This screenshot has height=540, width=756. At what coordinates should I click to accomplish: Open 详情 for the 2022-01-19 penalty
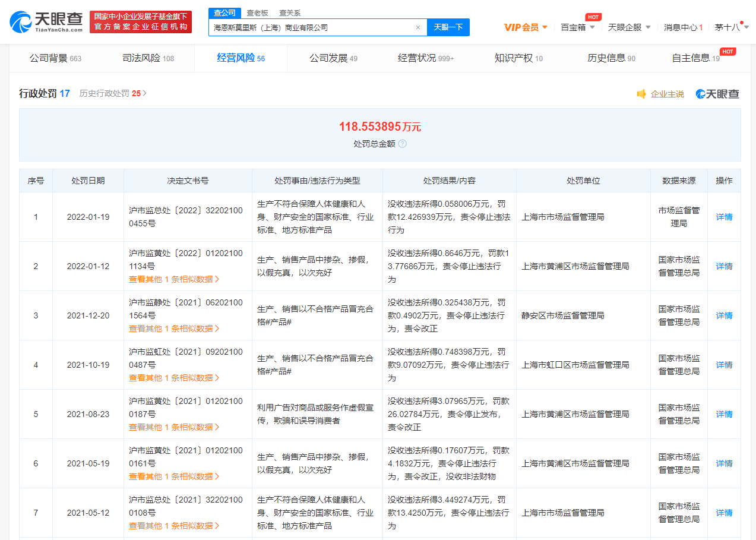pyautogui.click(x=724, y=217)
